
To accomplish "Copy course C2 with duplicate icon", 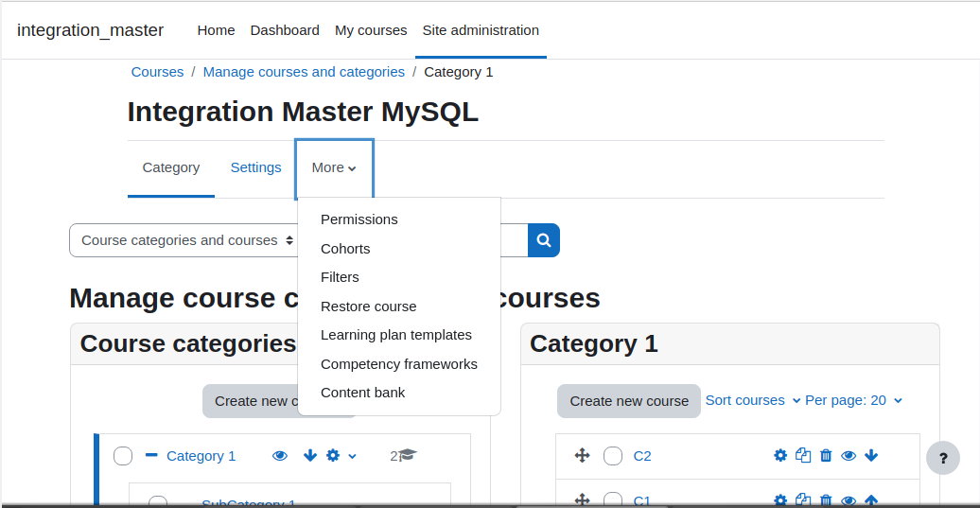I will (x=803, y=456).
